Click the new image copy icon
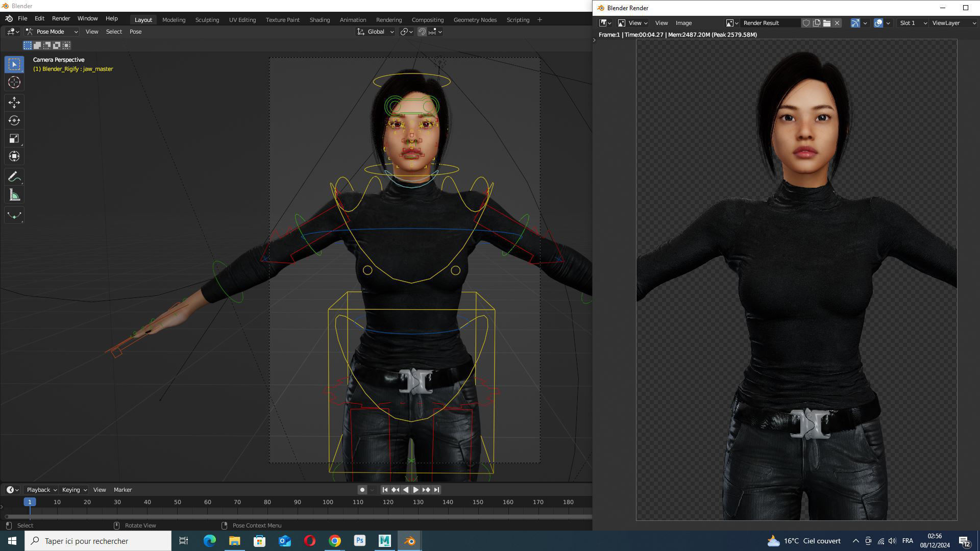The width and height of the screenshot is (980, 551). (816, 23)
